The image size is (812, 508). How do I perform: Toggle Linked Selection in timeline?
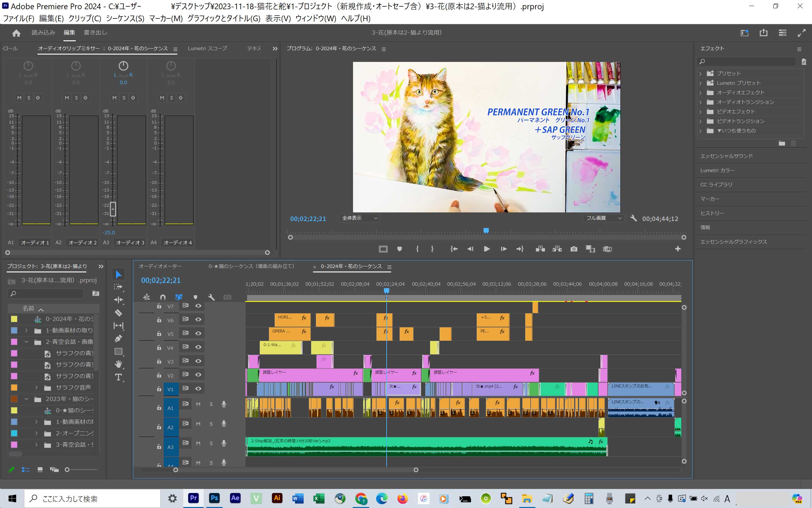pos(179,297)
